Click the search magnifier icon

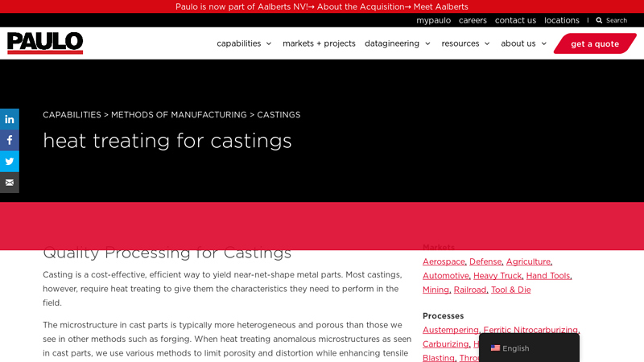point(599,20)
